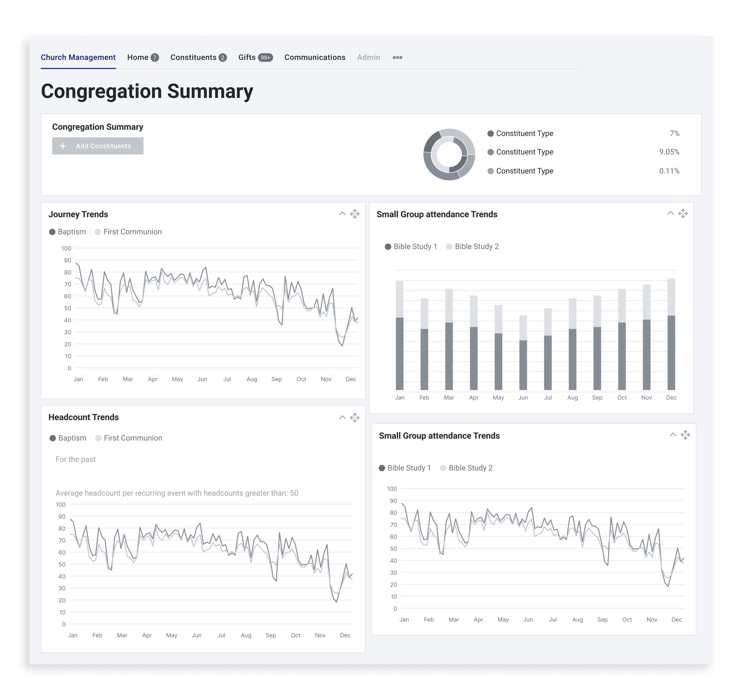Image resolution: width=731 pixels, height=700 pixels.
Task: Go to Church Management link
Action: [78, 57]
